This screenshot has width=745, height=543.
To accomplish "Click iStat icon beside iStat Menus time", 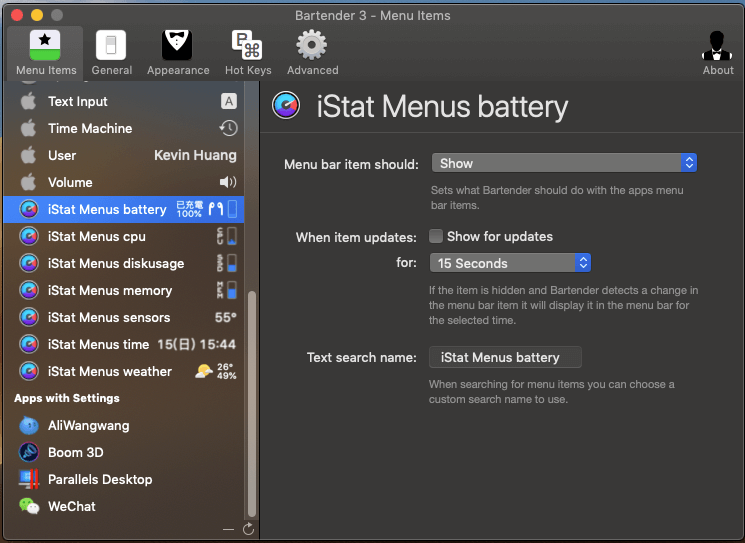I will click(29, 344).
